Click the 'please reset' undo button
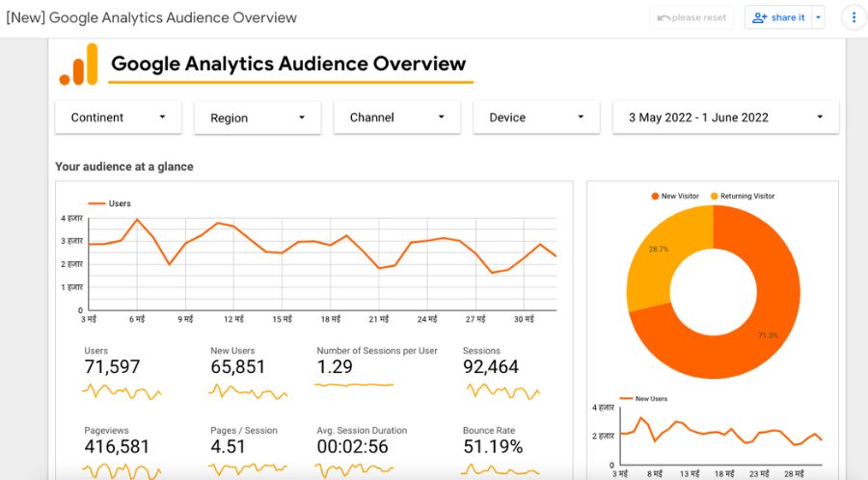 click(692, 17)
